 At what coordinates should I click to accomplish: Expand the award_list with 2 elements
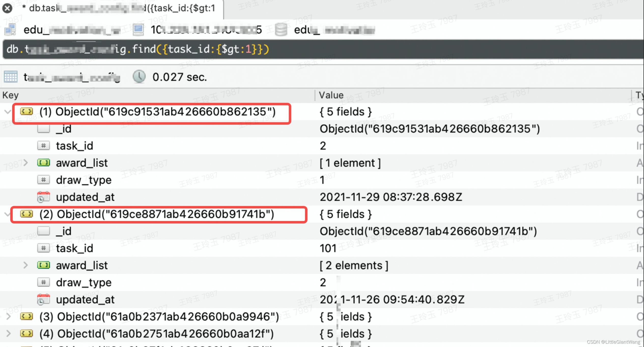click(x=25, y=265)
